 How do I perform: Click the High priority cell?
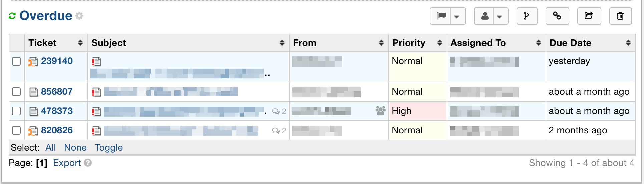tap(417, 111)
